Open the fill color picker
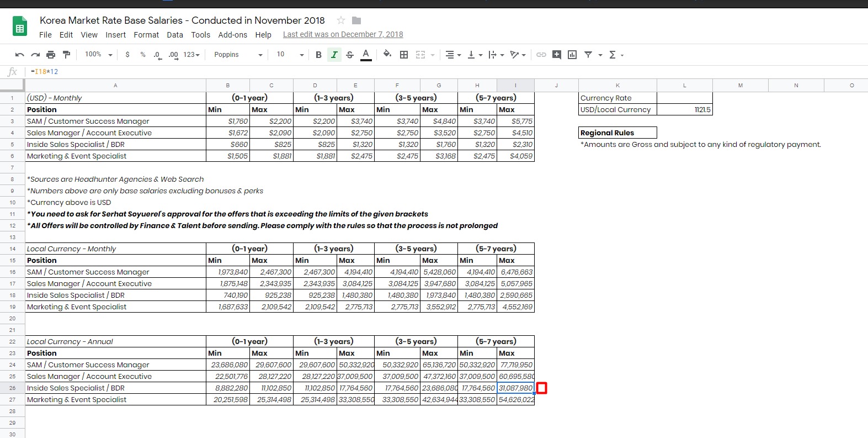This screenshot has width=868, height=438. point(387,54)
